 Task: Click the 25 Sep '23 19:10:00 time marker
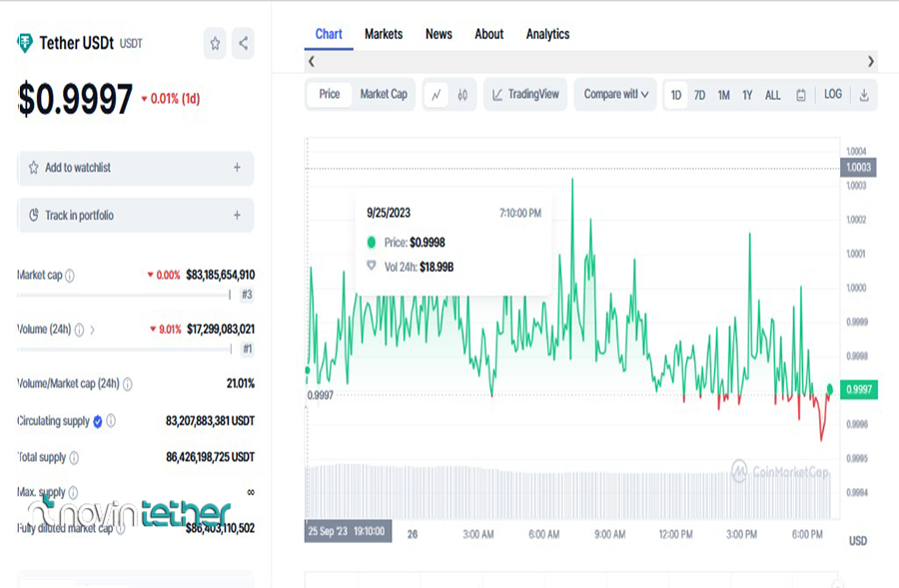(x=348, y=531)
